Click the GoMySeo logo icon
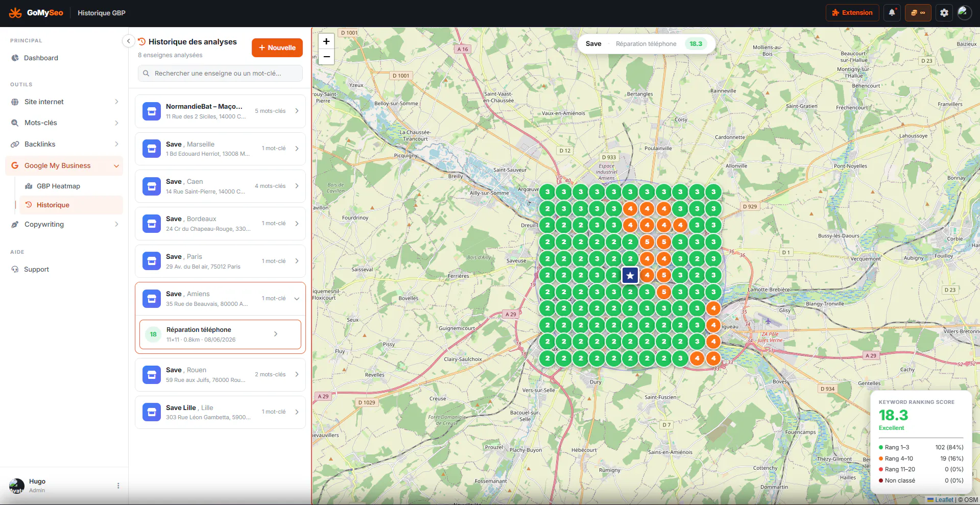The image size is (980, 505). point(15,13)
